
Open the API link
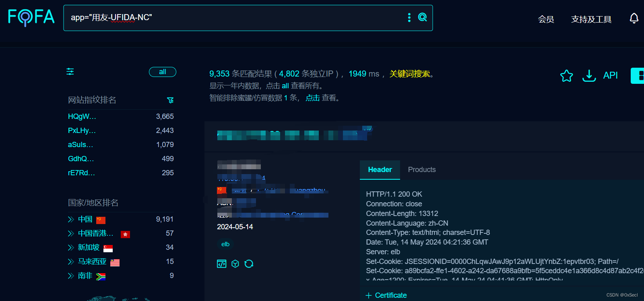coord(610,75)
